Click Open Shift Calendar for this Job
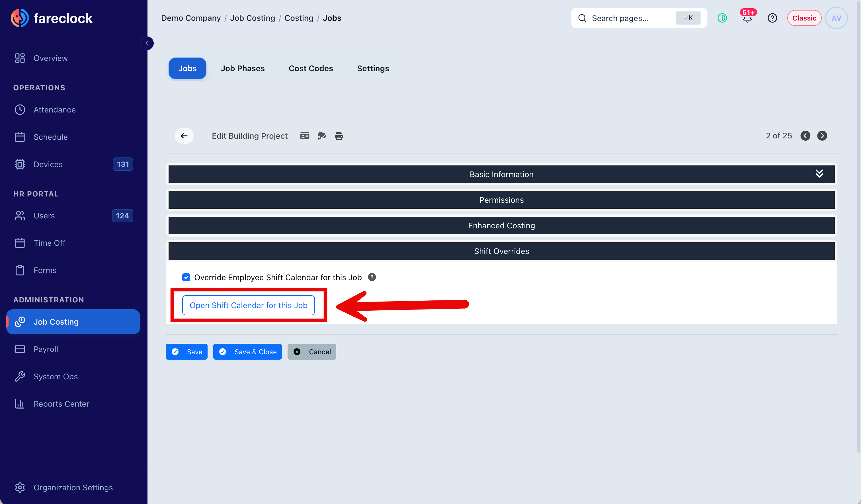The width and height of the screenshot is (861, 504). click(248, 305)
